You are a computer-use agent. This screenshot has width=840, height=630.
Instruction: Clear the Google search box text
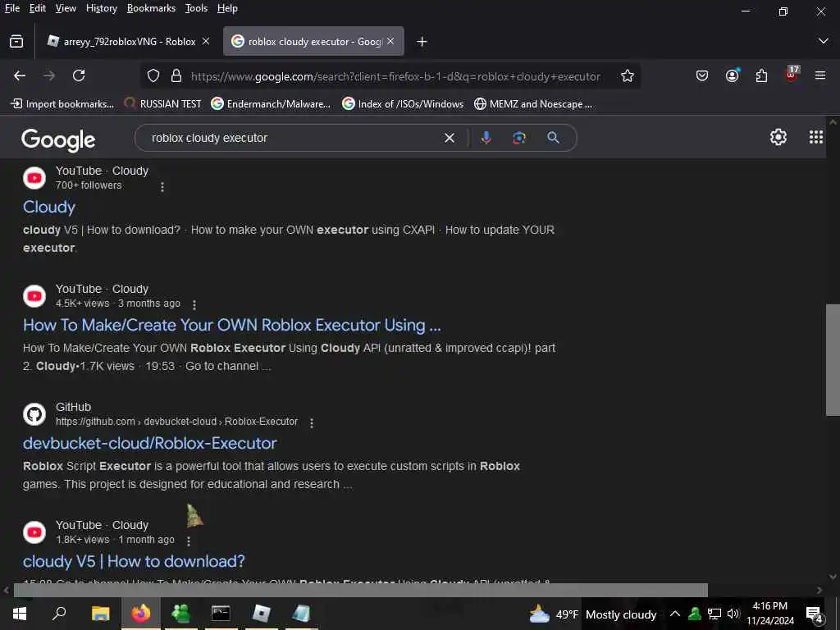[x=450, y=138]
